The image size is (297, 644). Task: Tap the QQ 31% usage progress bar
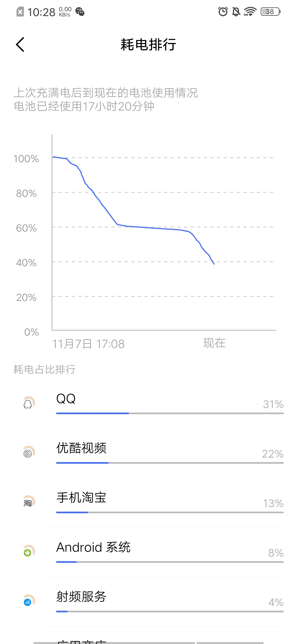click(170, 413)
